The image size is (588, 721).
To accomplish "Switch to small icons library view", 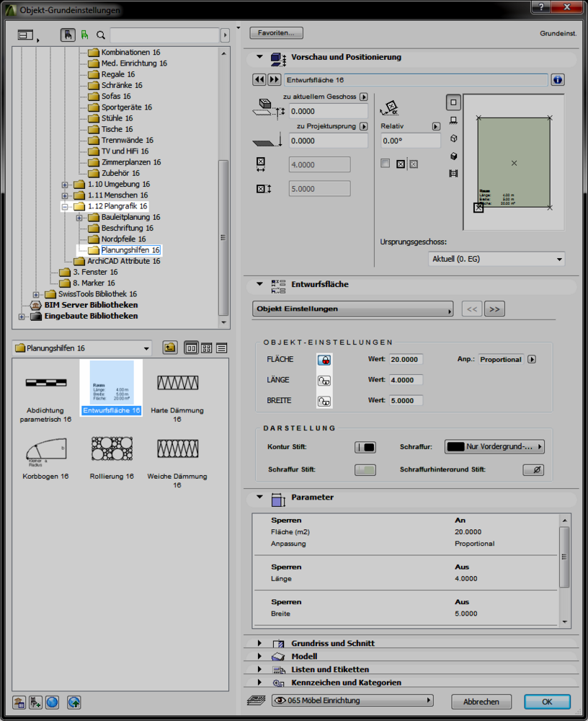I will coord(206,348).
